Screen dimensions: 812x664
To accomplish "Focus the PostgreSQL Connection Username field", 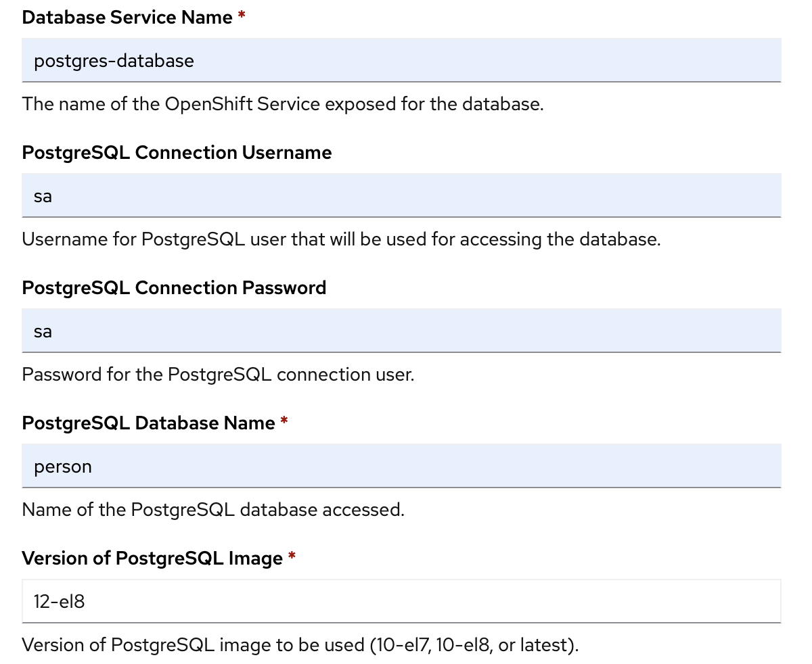I will pyautogui.click(x=401, y=196).
